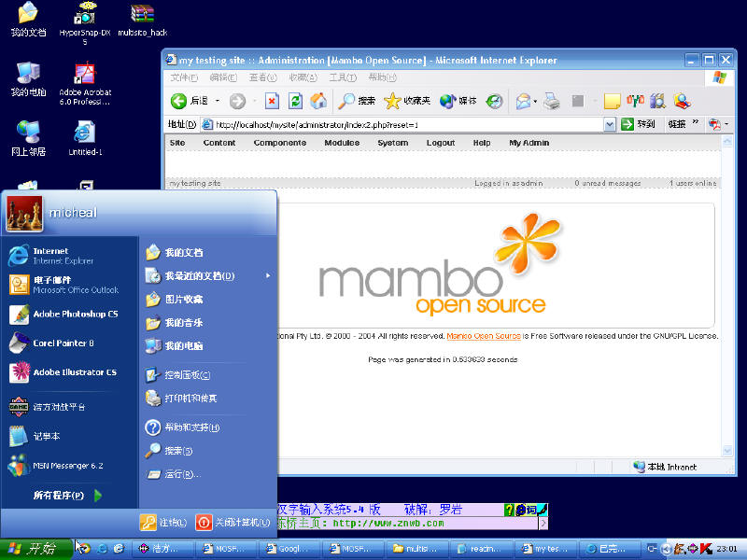Switch to readm... taskbar window

point(482,549)
